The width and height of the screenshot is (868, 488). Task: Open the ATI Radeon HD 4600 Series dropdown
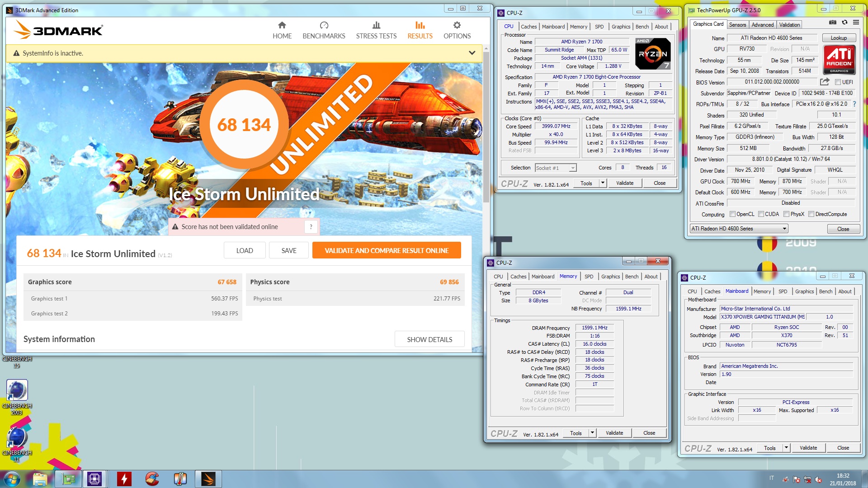pos(739,229)
